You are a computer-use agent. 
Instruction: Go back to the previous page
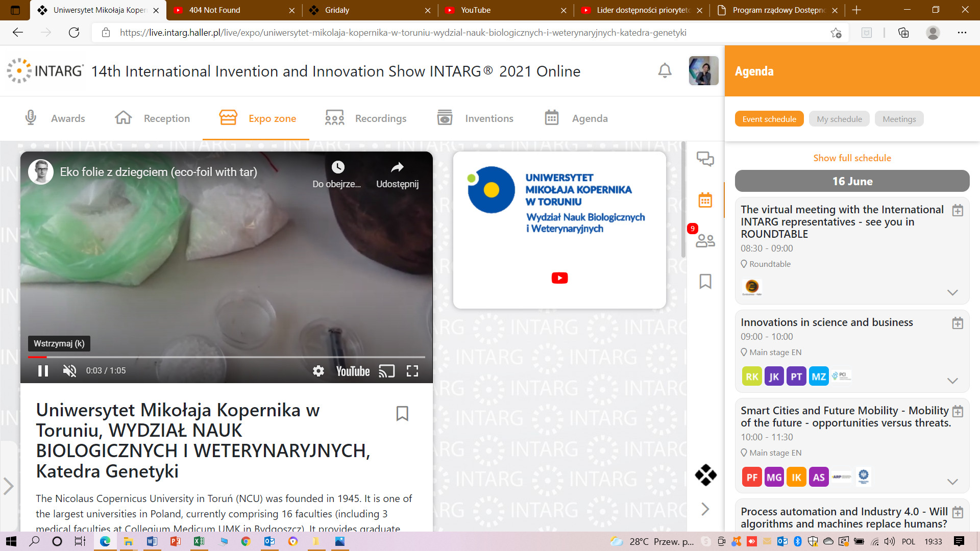click(x=18, y=33)
